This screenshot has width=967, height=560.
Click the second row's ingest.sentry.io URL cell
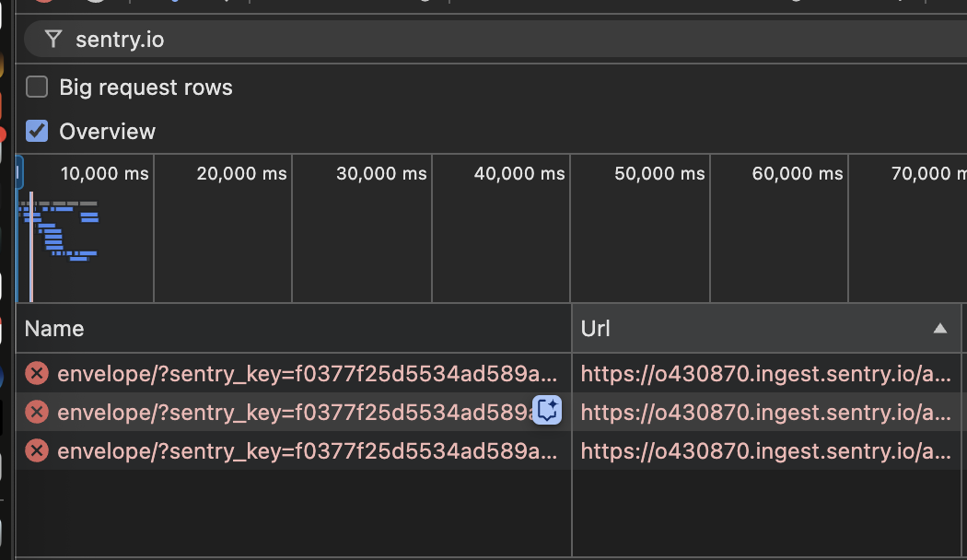(766, 412)
